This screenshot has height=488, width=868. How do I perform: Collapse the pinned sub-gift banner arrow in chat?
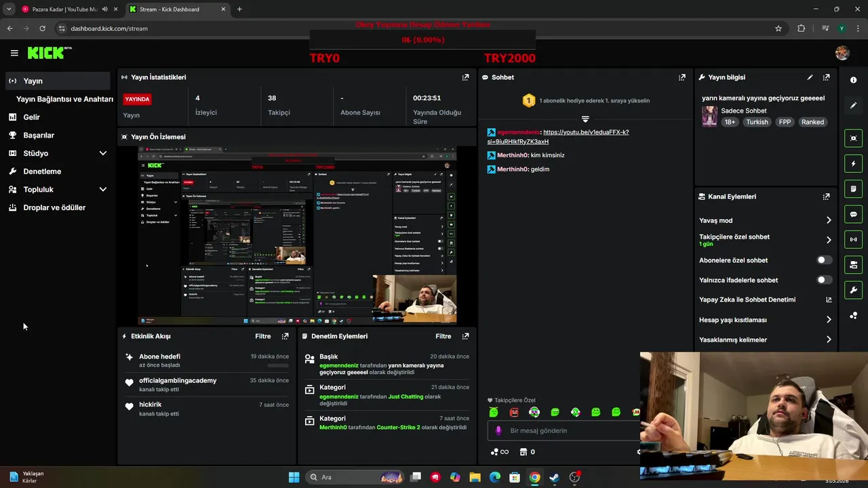(x=585, y=119)
